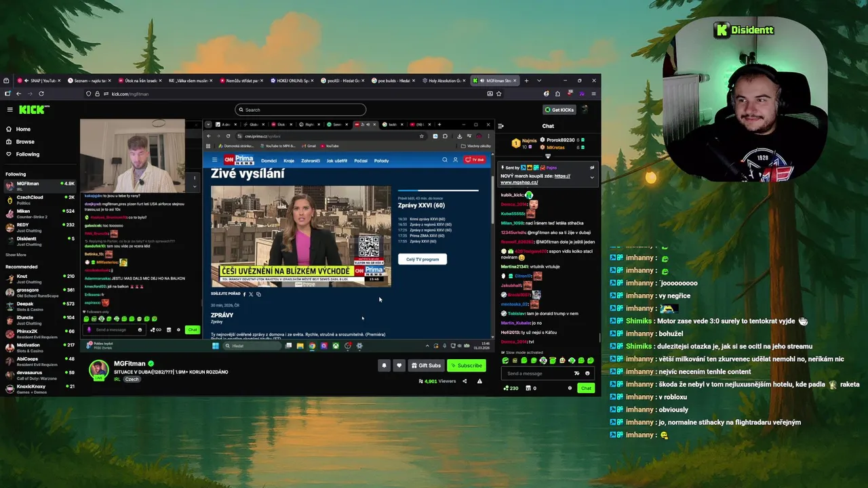Screen dimensions: 868x488
Task: Click the Gift Subs button
Action: point(426,365)
